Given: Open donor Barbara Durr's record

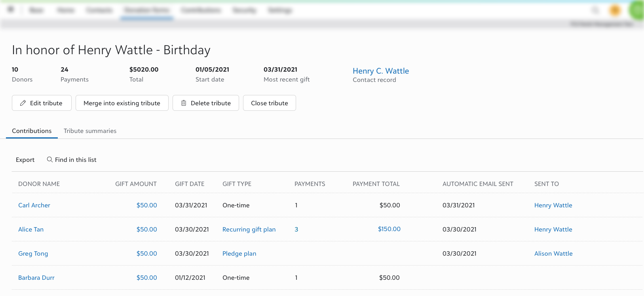Looking at the screenshot, I should pyautogui.click(x=36, y=278).
